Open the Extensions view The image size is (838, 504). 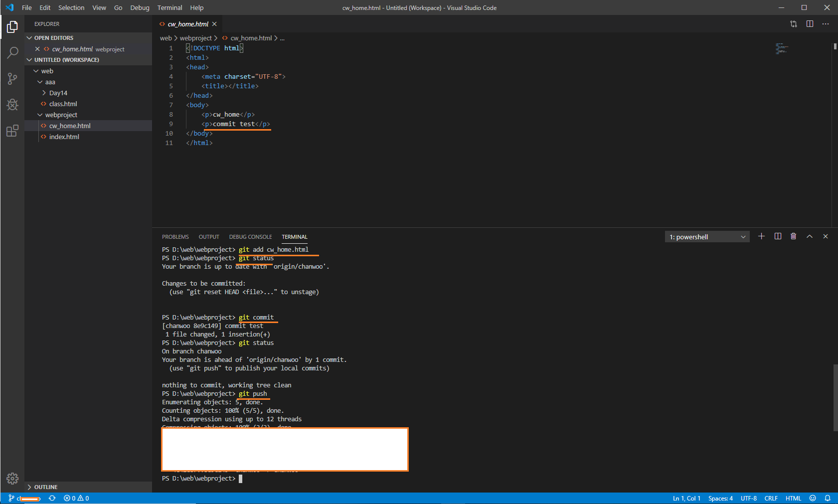click(12, 131)
